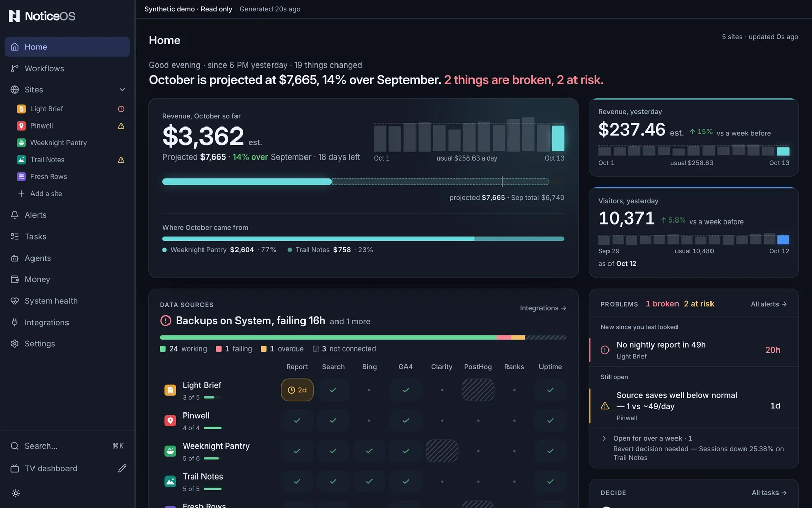Click the Integrations arrow link

pyautogui.click(x=543, y=308)
